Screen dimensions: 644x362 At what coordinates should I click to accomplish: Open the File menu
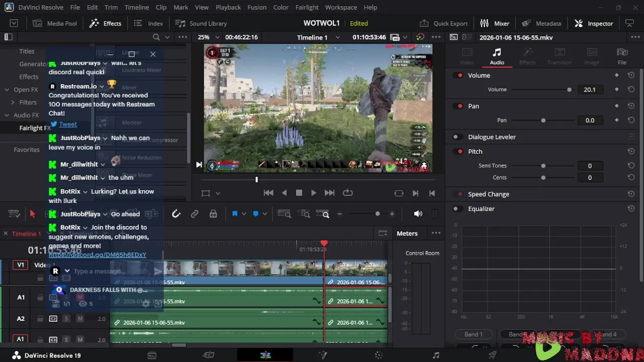click(x=75, y=8)
